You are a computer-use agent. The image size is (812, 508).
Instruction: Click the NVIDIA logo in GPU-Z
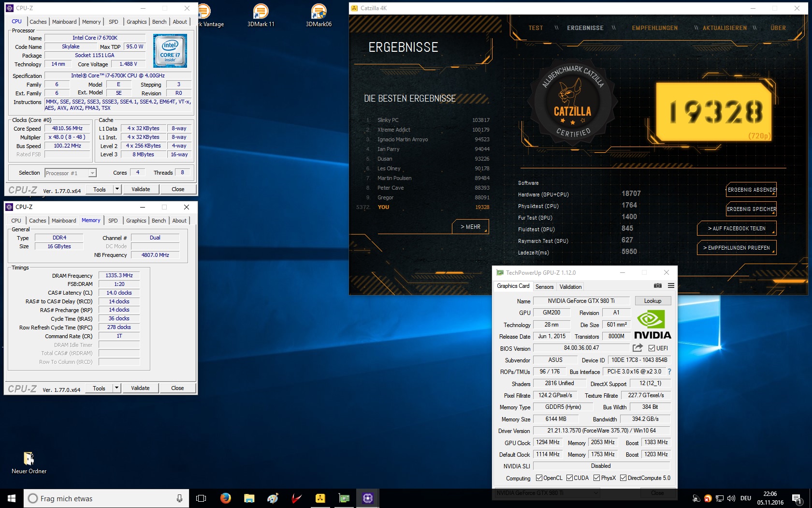[x=652, y=325]
